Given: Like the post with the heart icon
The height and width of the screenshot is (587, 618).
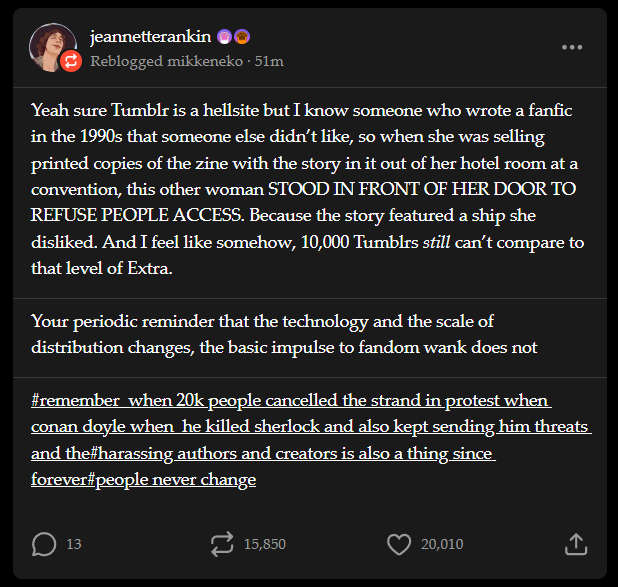Looking at the screenshot, I should pyautogui.click(x=399, y=544).
